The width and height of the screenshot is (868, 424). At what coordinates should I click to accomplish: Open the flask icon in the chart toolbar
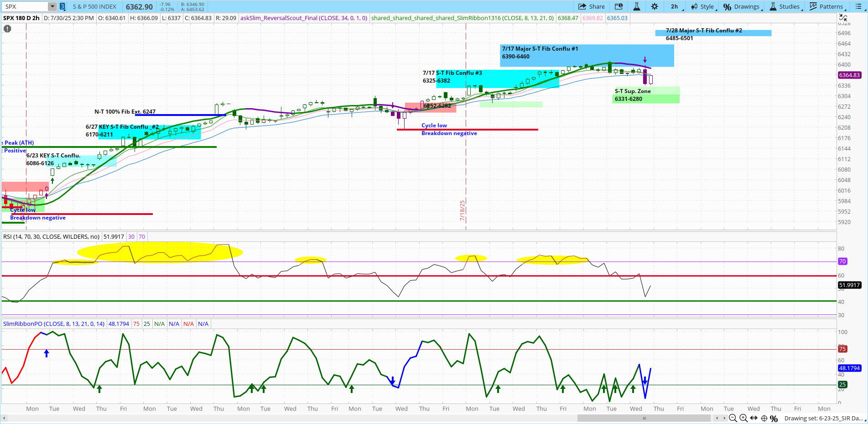tap(636, 6)
